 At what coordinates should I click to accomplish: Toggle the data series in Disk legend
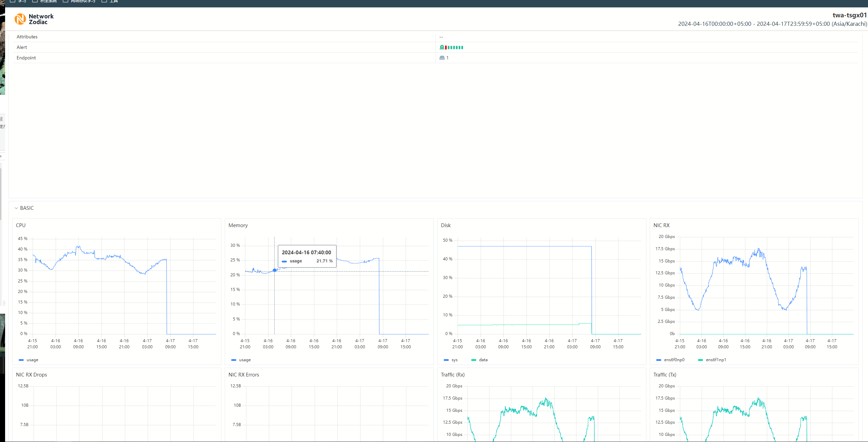483,360
